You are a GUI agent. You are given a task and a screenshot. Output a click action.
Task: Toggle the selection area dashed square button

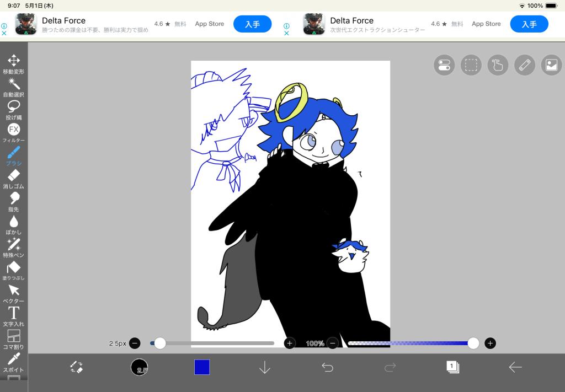tap(471, 65)
